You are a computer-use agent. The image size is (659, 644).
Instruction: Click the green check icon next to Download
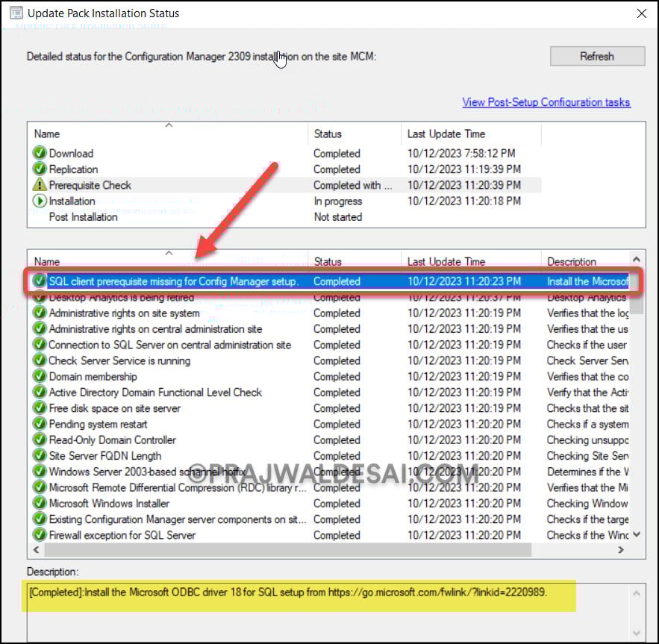click(40, 153)
